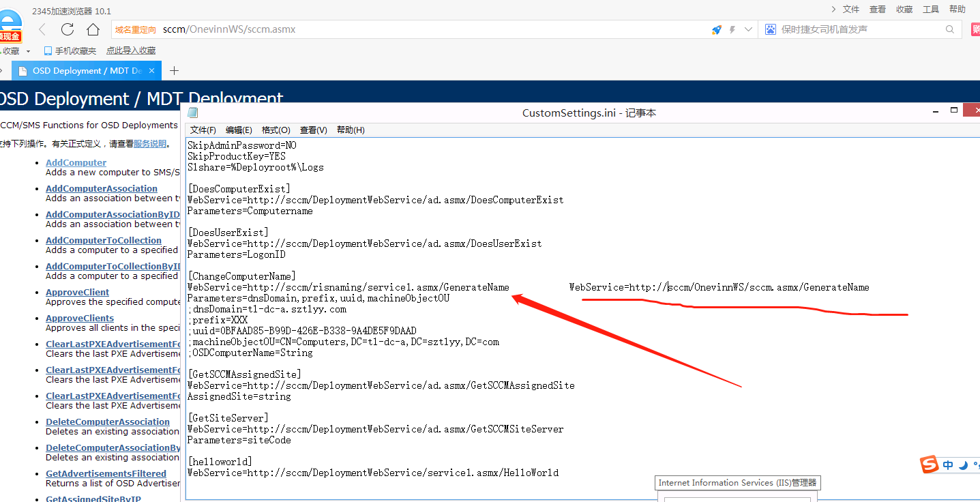Click the [GetSCCMAssignedSite] section header
The height and width of the screenshot is (502, 980).
[245, 374]
